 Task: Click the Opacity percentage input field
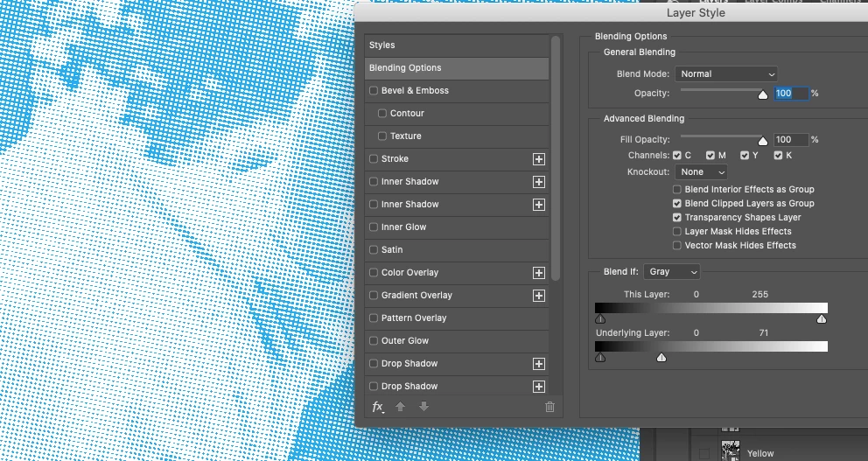(791, 94)
